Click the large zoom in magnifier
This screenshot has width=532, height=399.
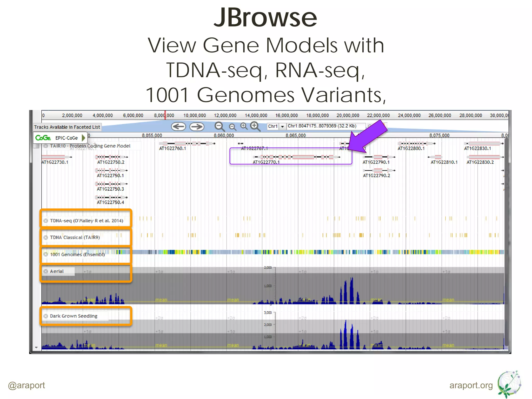(255, 127)
